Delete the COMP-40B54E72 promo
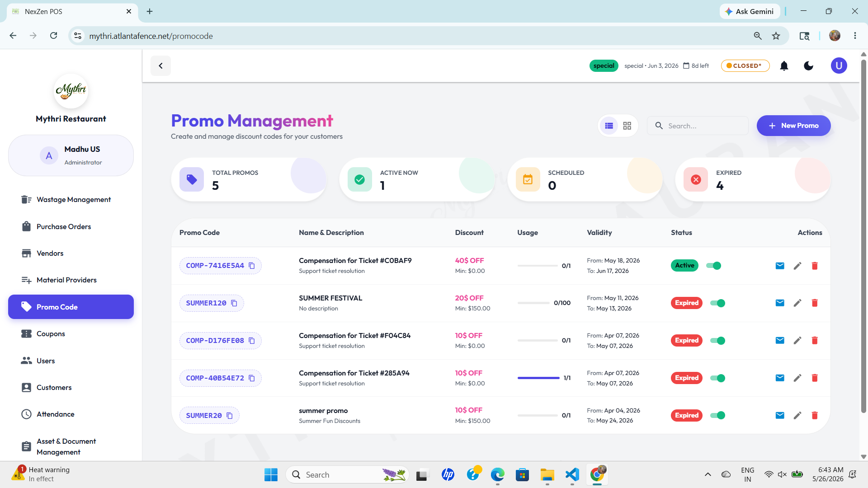This screenshot has width=868, height=488. 815,378
